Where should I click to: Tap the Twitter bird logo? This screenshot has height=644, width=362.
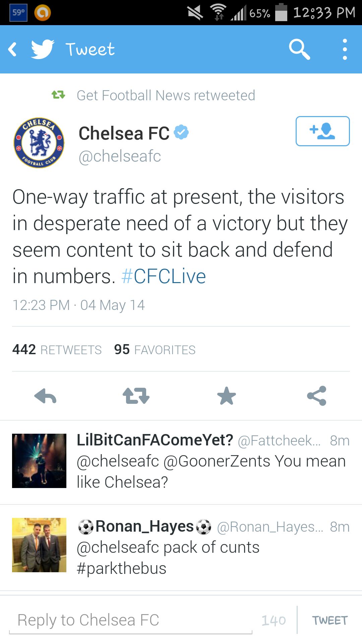pos(43,49)
